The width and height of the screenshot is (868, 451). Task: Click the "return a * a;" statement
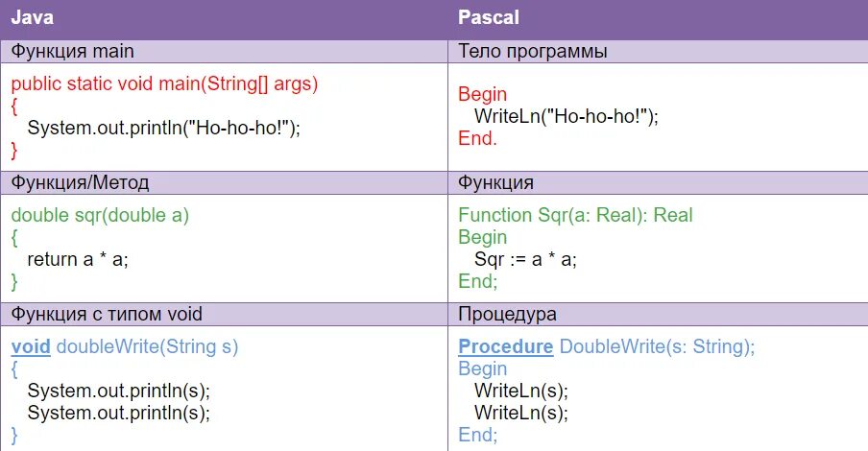(x=78, y=259)
